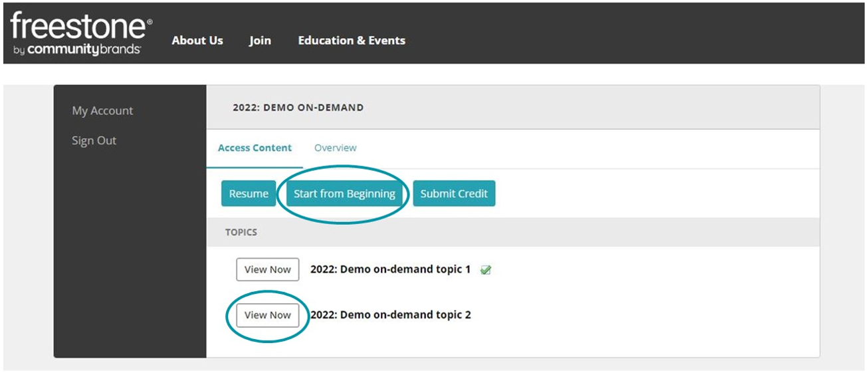The height and width of the screenshot is (375, 868).
Task: Open 2022: Demo on-demand topic 2 title
Action: (x=390, y=315)
